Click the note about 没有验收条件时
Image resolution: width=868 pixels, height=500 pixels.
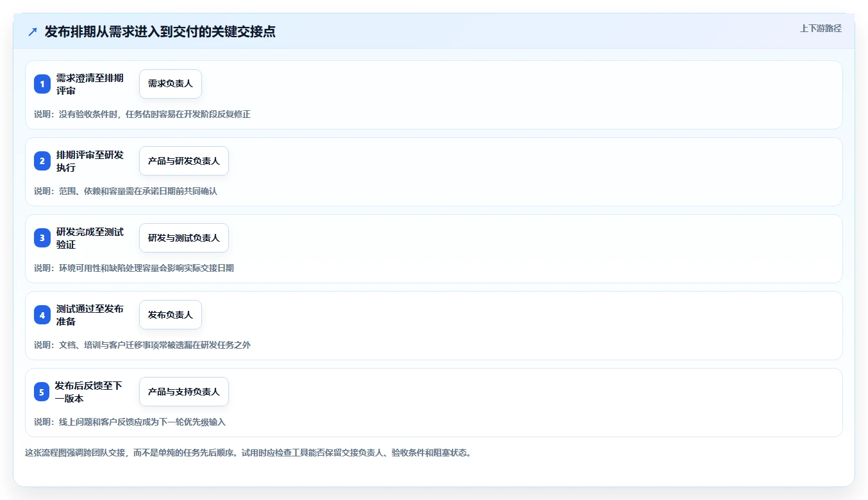click(142, 114)
